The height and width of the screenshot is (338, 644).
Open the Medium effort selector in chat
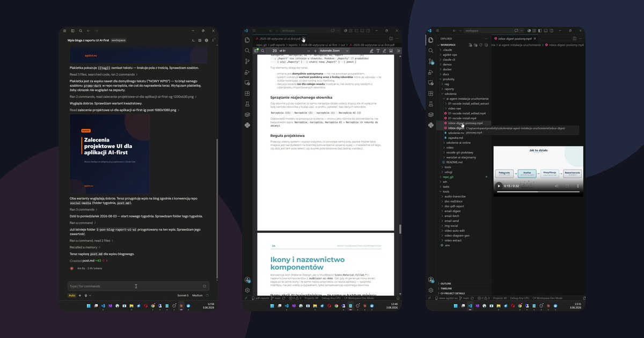click(197, 295)
